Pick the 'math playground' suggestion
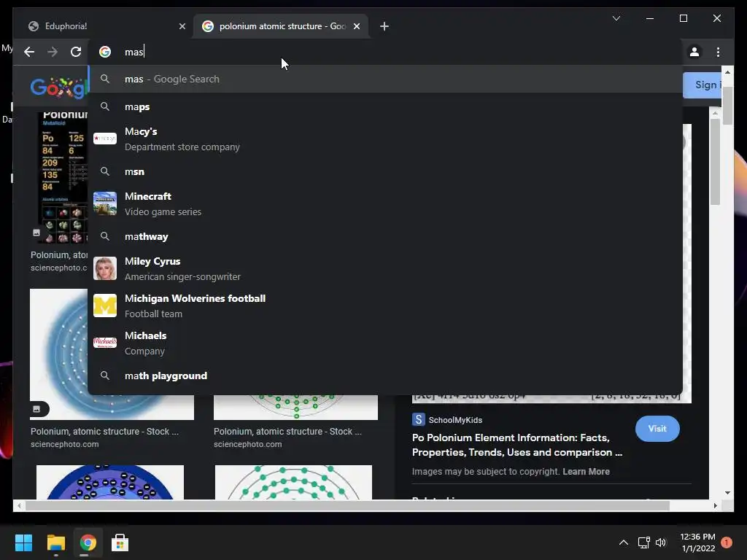The width and height of the screenshot is (747, 560). (x=385, y=376)
